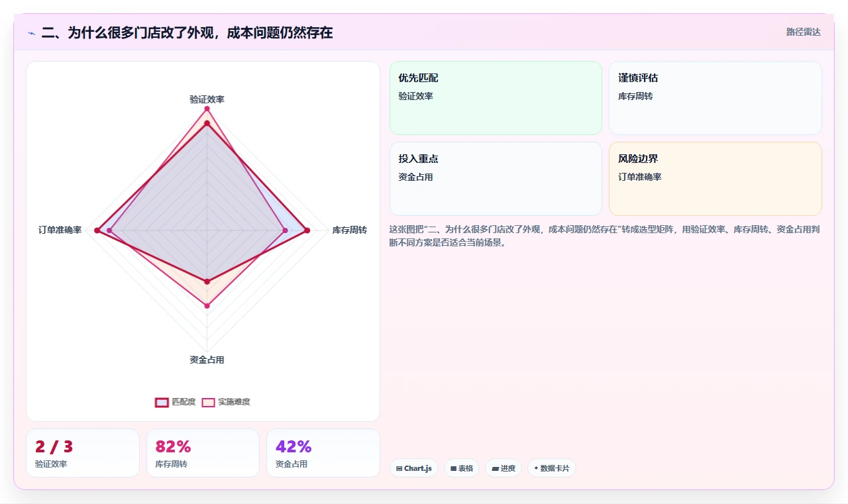Click the slide title 二、为什么很多门店改了外观
Image resolution: width=848 pixels, height=504 pixels.
(x=187, y=32)
